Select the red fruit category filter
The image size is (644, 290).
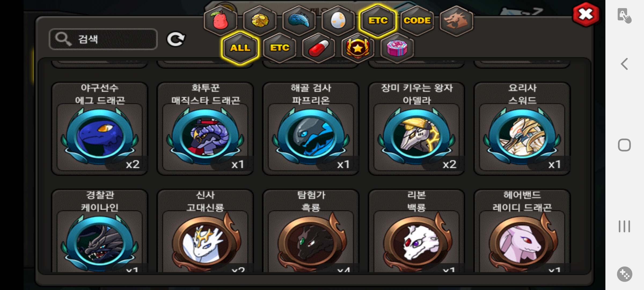click(220, 21)
